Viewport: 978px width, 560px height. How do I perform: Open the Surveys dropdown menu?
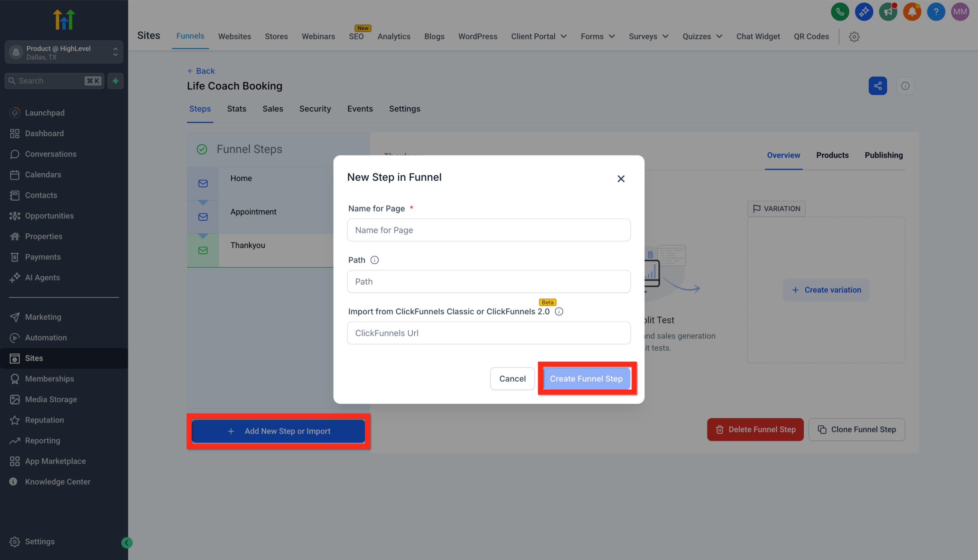coord(648,36)
